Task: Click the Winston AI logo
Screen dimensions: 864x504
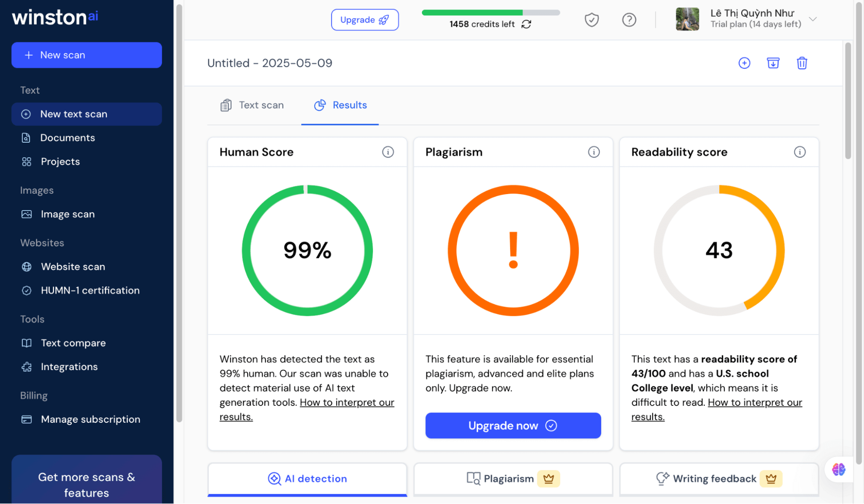Action: point(55,17)
